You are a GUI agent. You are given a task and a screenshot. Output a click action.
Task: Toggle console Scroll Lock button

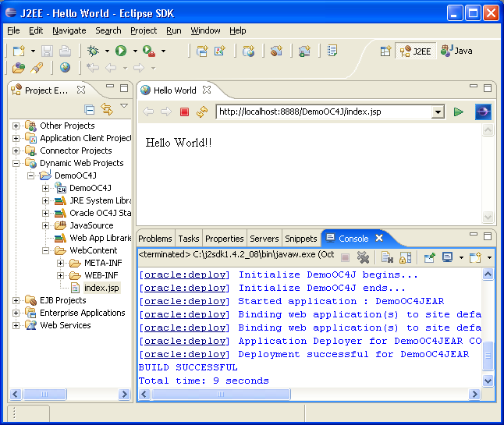[406, 257]
